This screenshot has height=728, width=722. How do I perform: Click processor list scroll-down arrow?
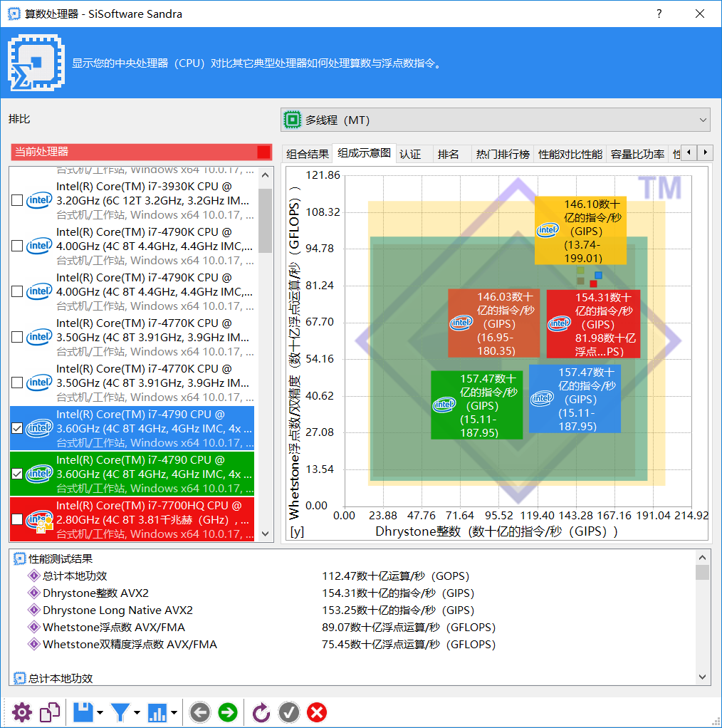click(265, 534)
